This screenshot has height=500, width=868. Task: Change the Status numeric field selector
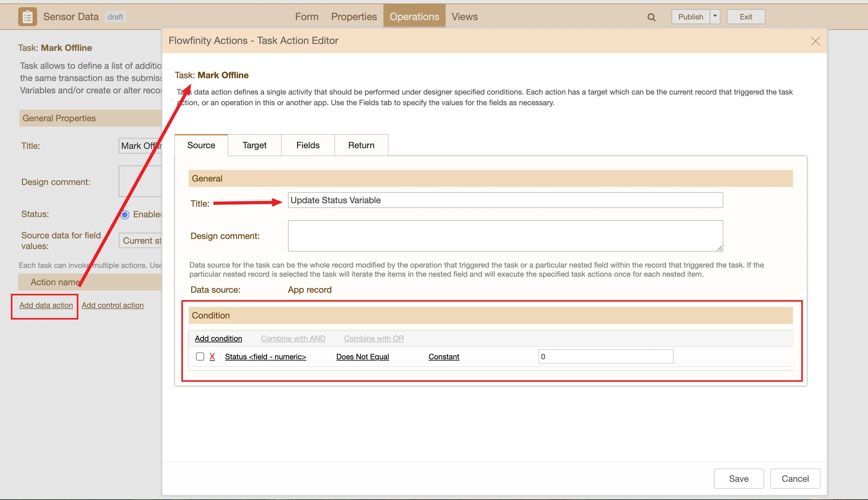pyautogui.click(x=265, y=357)
